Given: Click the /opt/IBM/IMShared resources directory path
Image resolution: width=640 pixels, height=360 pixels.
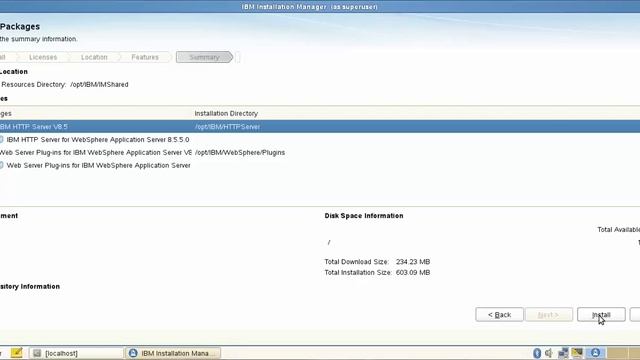Looking at the screenshot, I should click(x=99, y=84).
